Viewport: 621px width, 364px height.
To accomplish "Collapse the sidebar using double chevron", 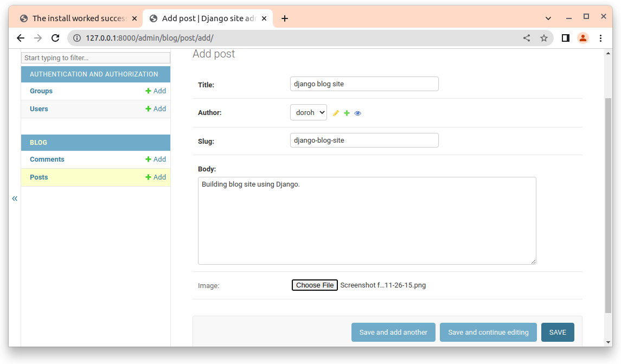I will [15, 199].
